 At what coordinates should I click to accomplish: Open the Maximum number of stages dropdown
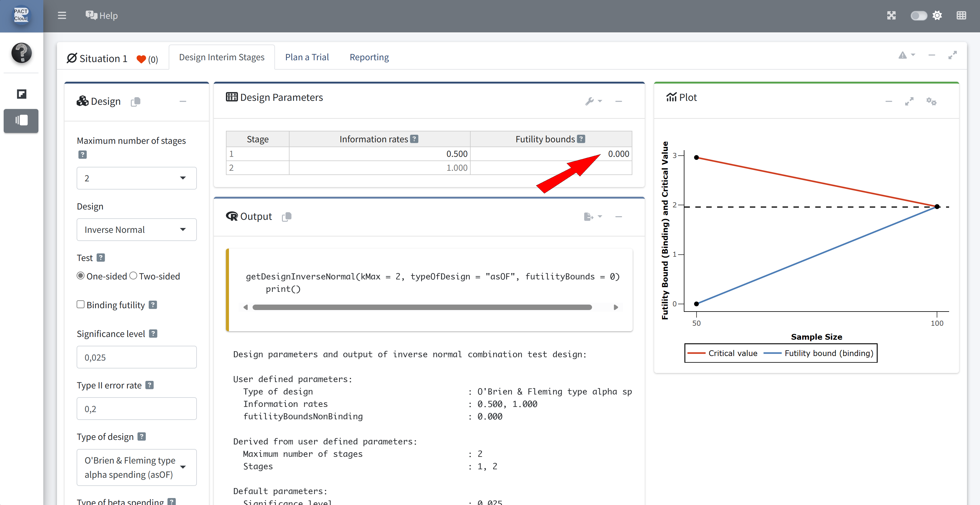coord(137,178)
